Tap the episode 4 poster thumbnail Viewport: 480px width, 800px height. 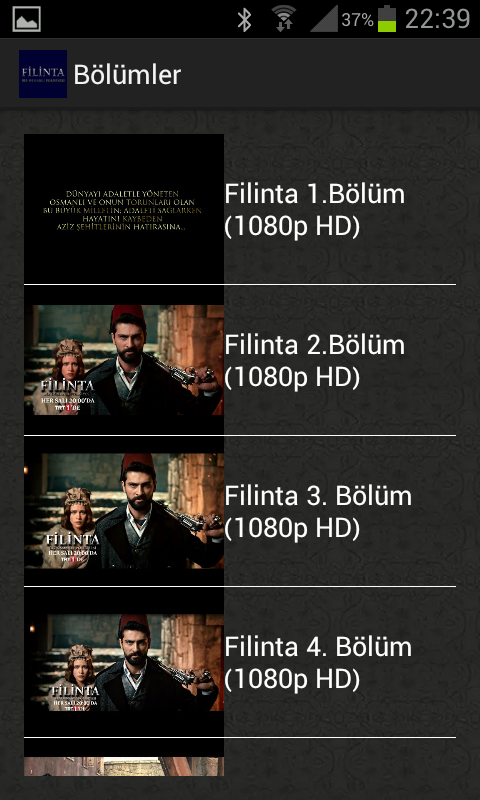124,662
